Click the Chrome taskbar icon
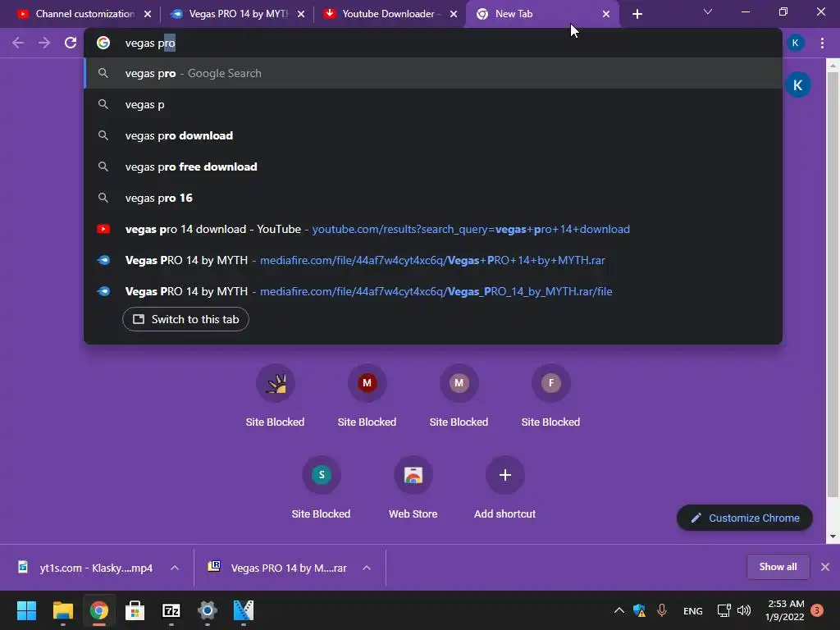840x630 pixels. click(98, 610)
